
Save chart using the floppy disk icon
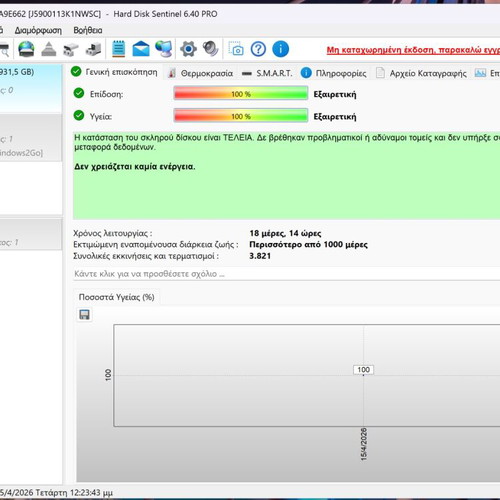point(84,314)
